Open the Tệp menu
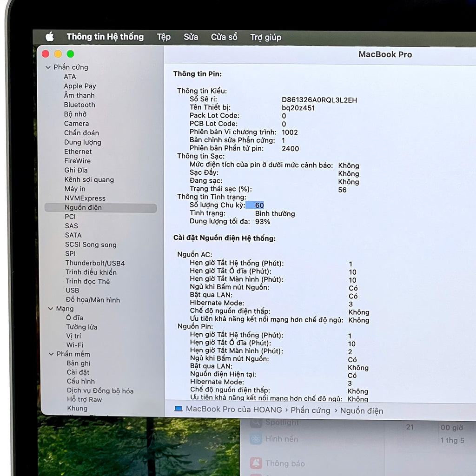 click(x=164, y=37)
